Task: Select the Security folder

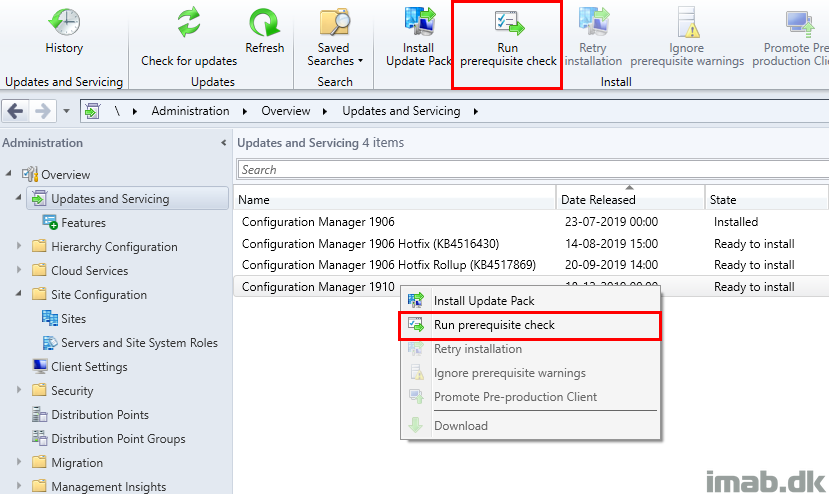Action: [x=72, y=390]
